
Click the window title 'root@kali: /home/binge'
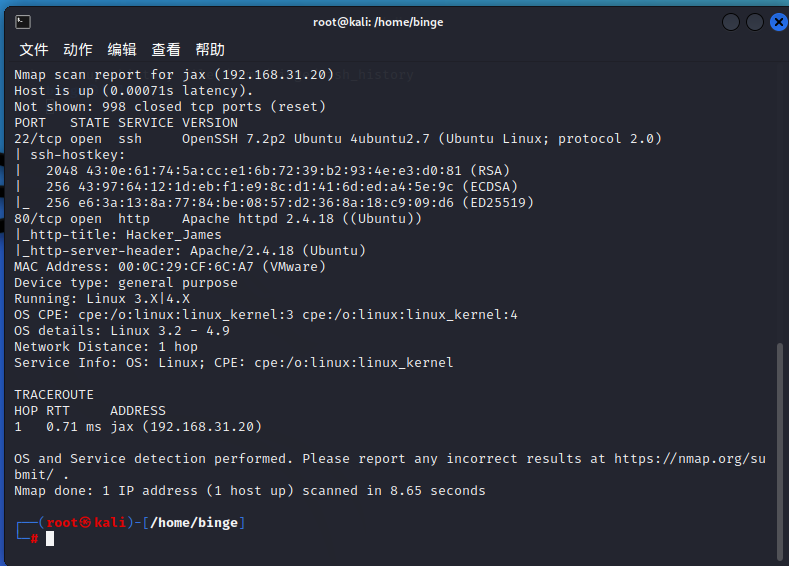coord(378,22)
